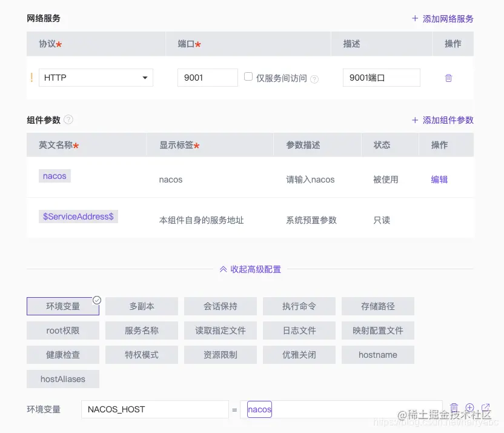
Task: Collapse the 收起高级配置 section
Action: tap(256, 269)
